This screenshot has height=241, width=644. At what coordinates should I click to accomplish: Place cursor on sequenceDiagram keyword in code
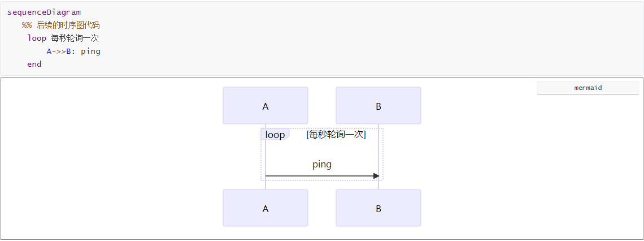tap(44, 12)
